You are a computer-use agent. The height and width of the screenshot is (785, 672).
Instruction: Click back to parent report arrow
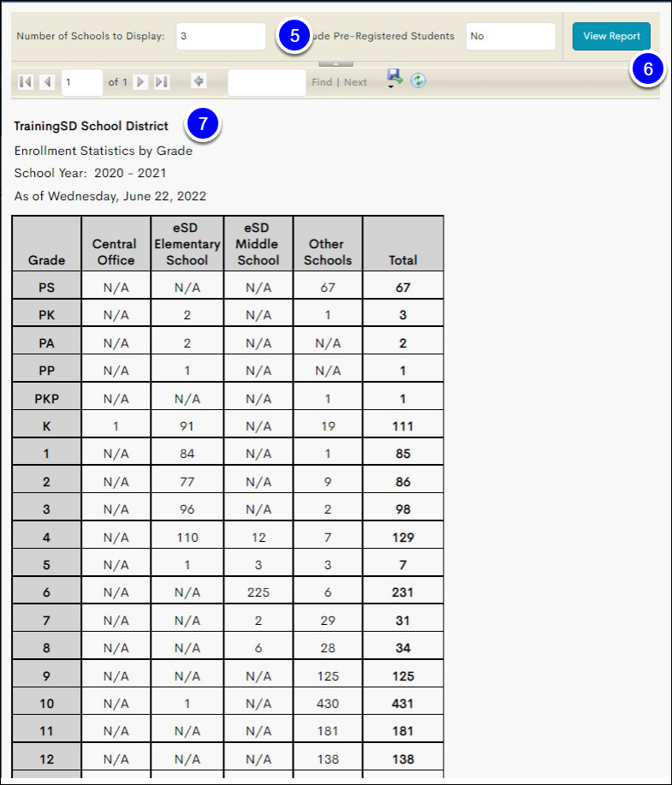pyautogui.click(x=199, y=81)
